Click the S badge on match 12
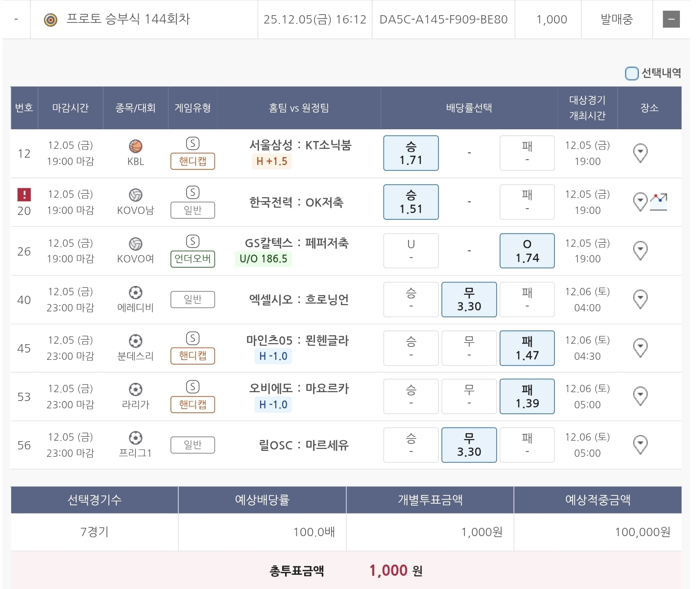Image resolution: width=700 pixels, height=589 pixels. [x=193, y=143]
